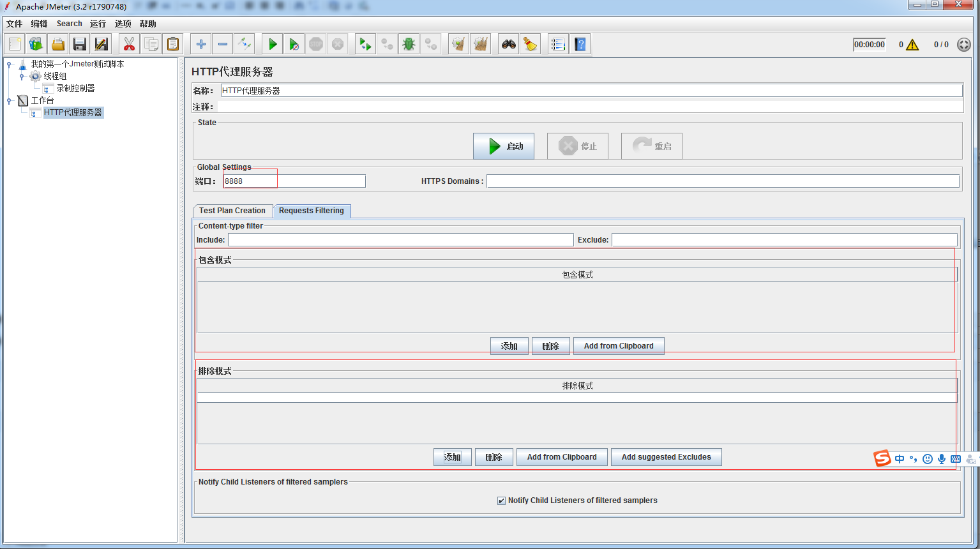Clear results with single broom-gear icon
Screen dimensions: 980x549
pyautogui.click(x=458, y=44)
